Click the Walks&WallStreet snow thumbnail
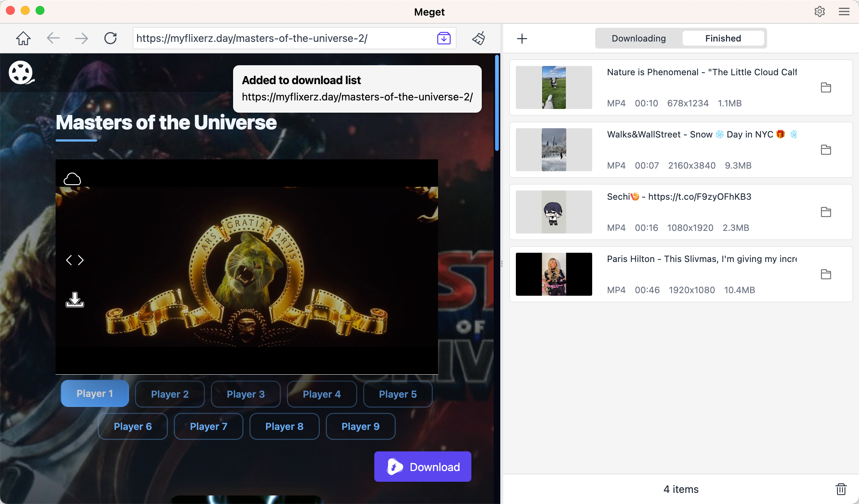The width and height of the screenshot is (859, 504). [x=554, y=150]
